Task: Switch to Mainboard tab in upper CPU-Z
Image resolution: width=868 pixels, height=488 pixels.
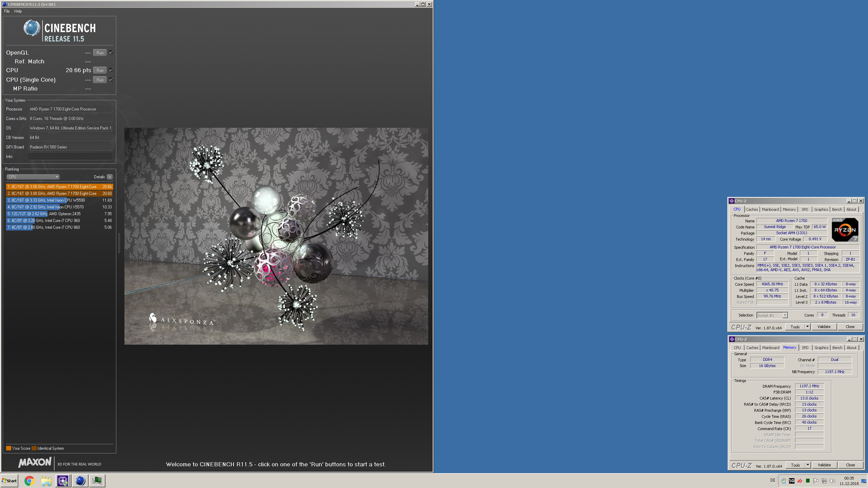Action: point(770,209)
